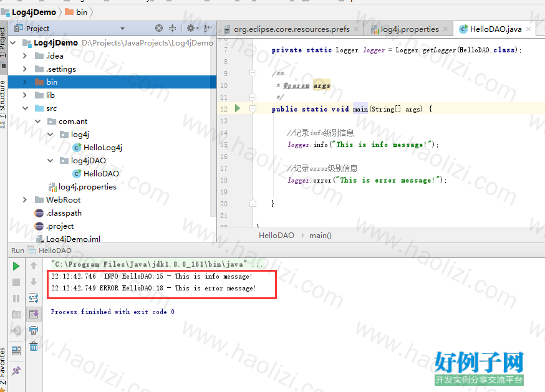545x392 pixels.
Task: Close the org.eclipse.core.resources.prefs tab
Action: pyautogui.click(x=356, y=29)
